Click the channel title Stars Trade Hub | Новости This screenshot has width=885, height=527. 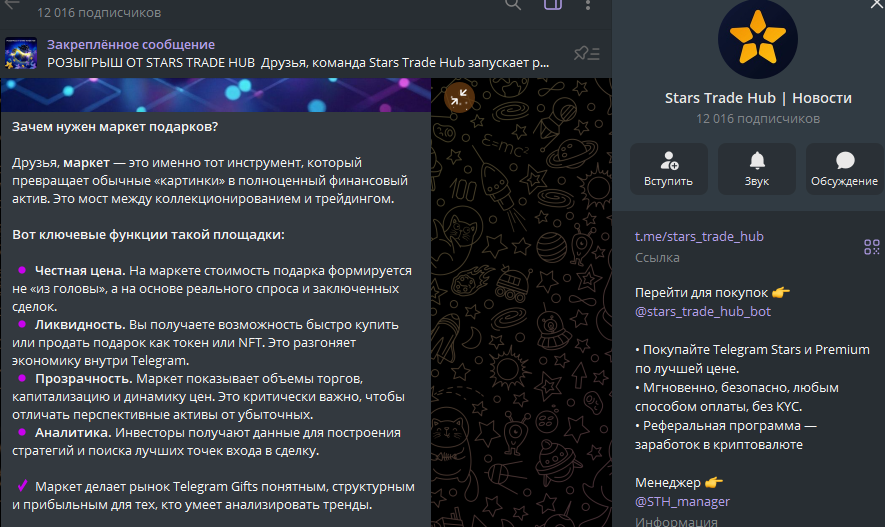(x=758, y=98)
